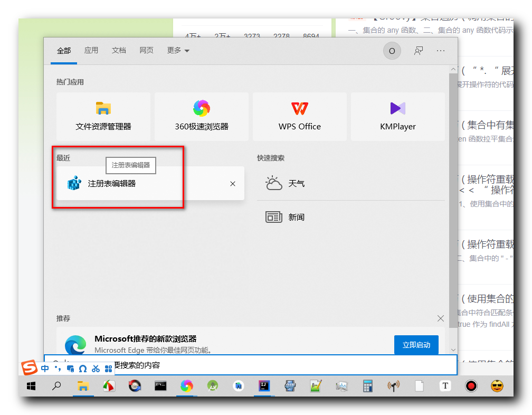Viewport: 532px width, 415px height.
Task: Open 360极速浏览器 from hot apps
Action: pos(201,116)
